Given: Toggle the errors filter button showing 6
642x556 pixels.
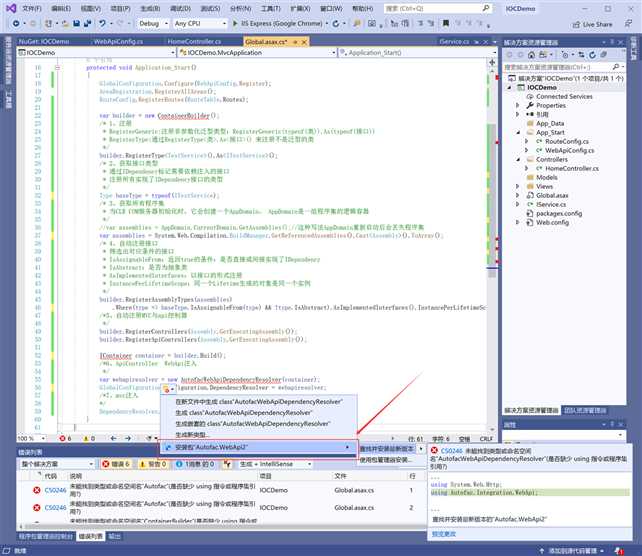Looking at the screenshot, I should click(x=116, y=464).
